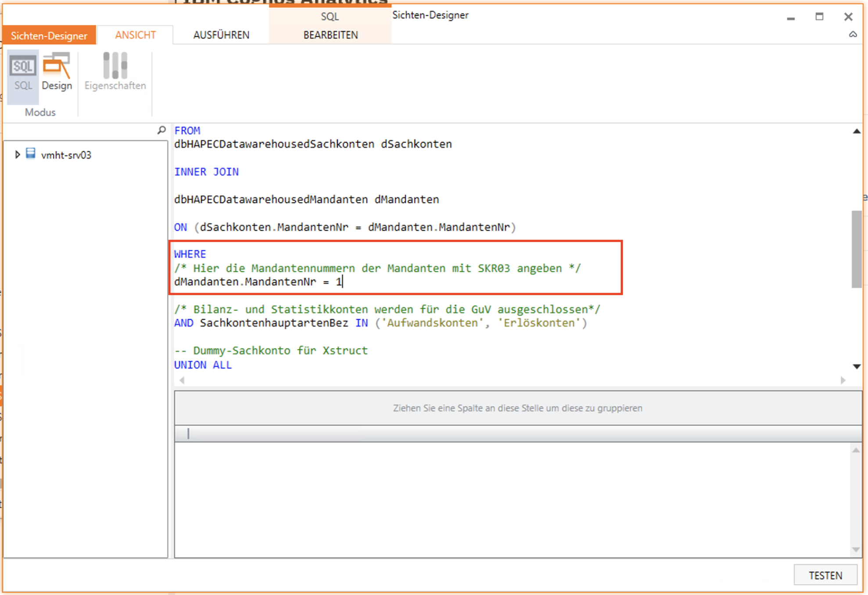Screen dimensions: 868x595
Task: Maximize the Sichten-Designer window
Action: tap(819, 17)
